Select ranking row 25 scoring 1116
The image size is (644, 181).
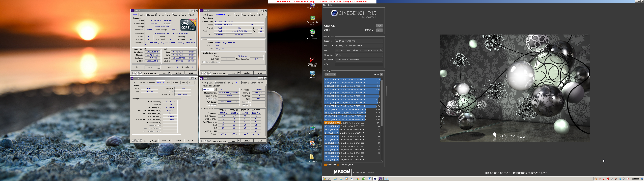(352, 160)
